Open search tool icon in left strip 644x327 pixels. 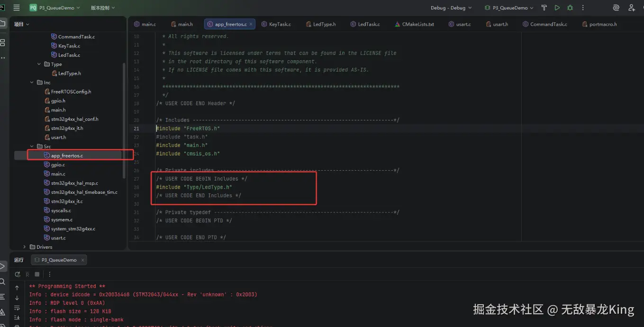(x=3, y=282)
